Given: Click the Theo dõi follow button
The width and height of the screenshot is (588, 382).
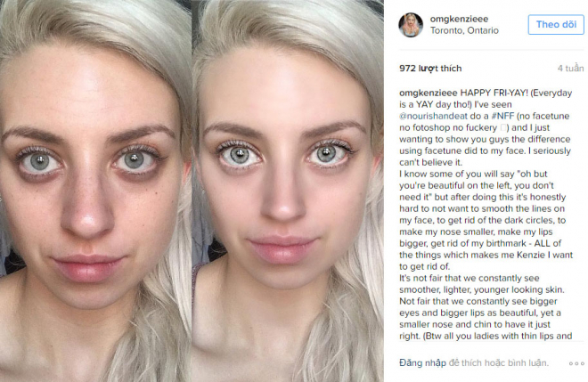Looking at the screenshot, I should click(x=556, y=25).
